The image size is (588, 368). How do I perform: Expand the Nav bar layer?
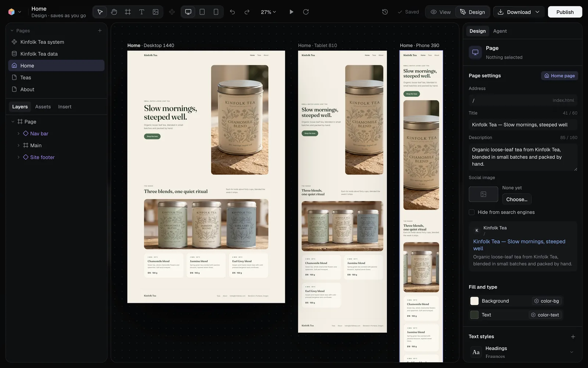tap(18, 134)
